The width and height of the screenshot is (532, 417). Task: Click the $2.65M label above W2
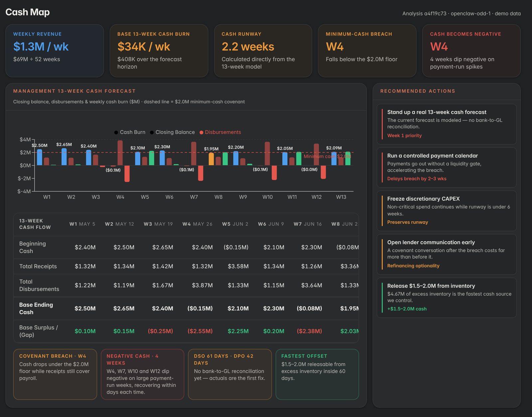[x=64, y=145]
